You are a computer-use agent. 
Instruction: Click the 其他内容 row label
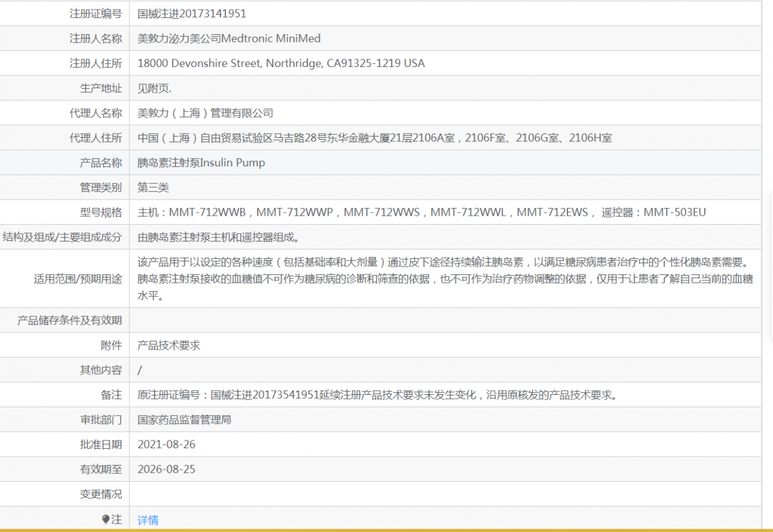point(100,370)
